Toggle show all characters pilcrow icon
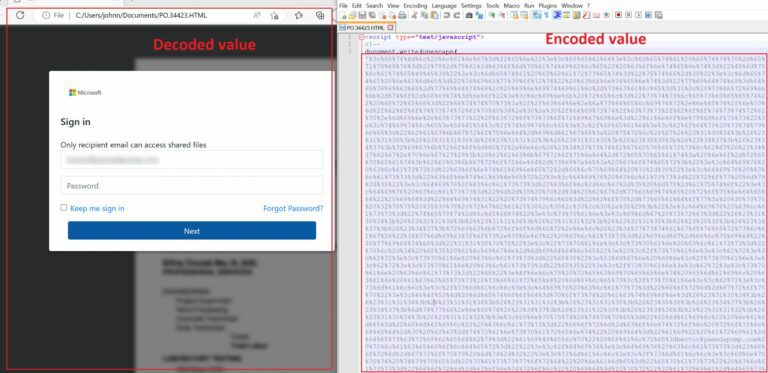This screenshot has height=373, width=768. [x=546, y=16]
